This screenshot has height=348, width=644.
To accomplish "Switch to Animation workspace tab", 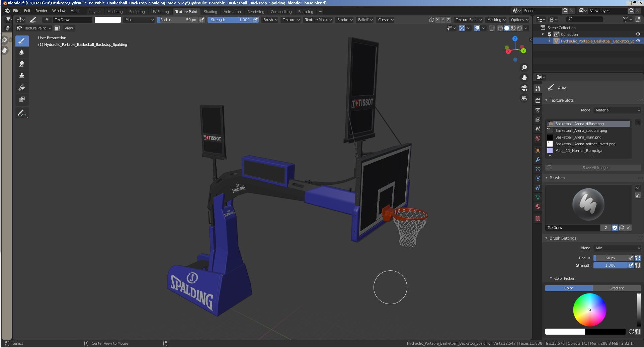I will pyautogui.click(x=232, y=11).
